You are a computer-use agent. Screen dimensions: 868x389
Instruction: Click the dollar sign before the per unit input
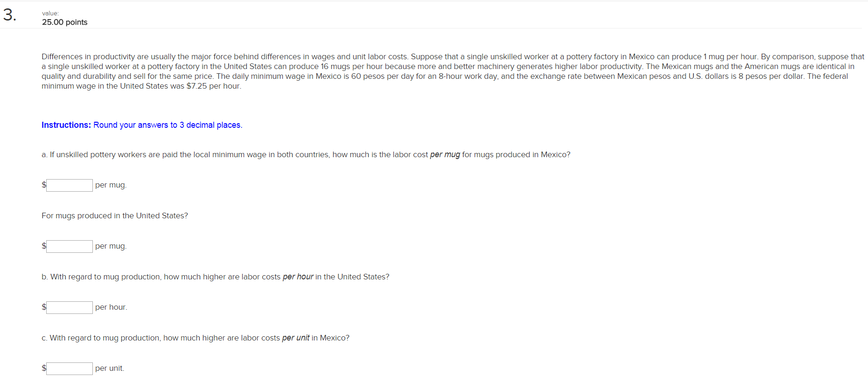click(x=44, y=368)
